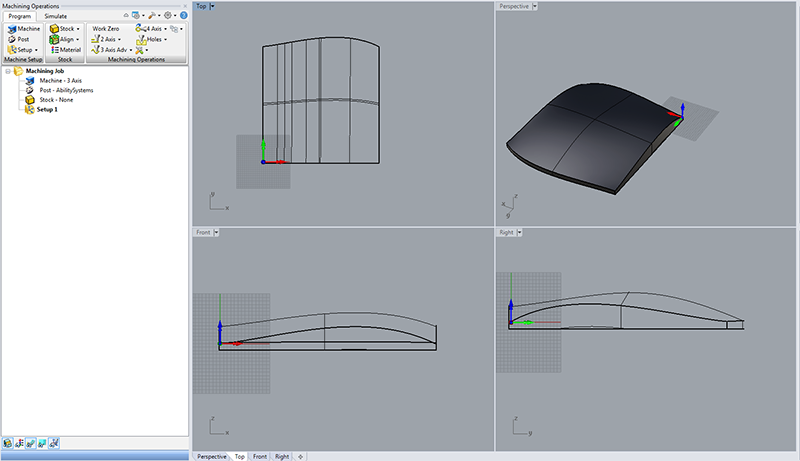
Task: Click the crossed tools icon below Holes
Action: (x=139, y=50)
